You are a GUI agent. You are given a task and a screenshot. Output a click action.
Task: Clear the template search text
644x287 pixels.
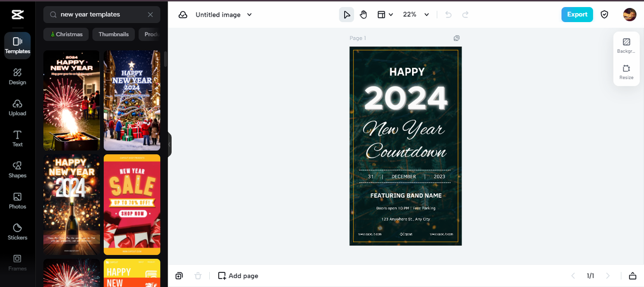pos(150,15)
